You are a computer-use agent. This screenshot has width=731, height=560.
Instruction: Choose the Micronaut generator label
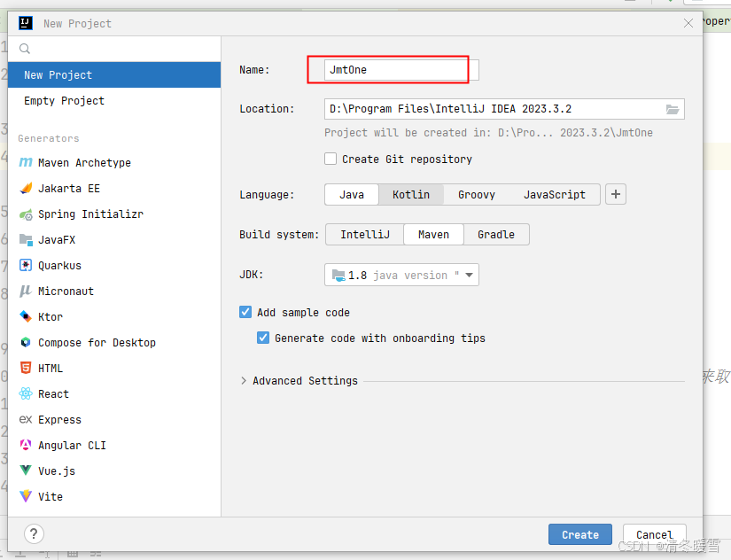point(66,291)
